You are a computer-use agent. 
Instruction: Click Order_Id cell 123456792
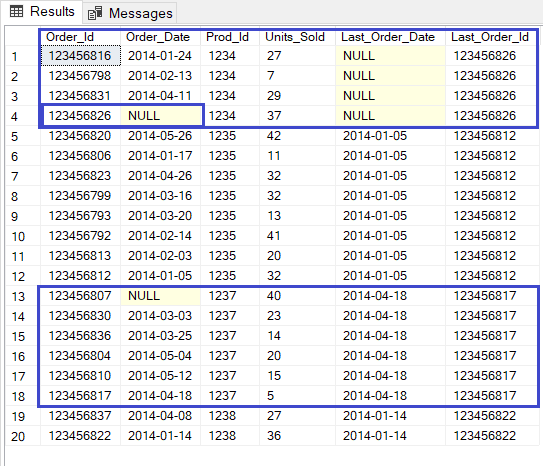tap(80, 236)
